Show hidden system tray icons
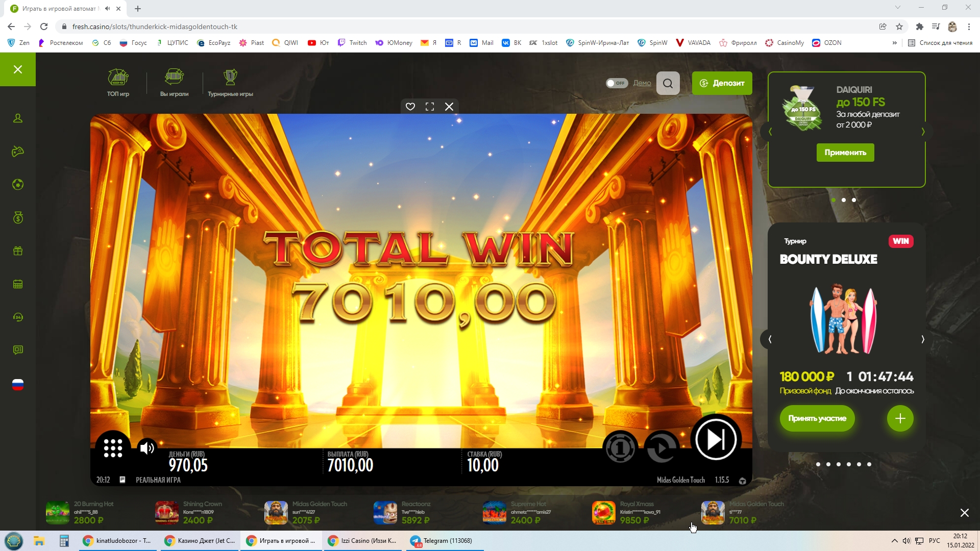The height and width of the screenshot is (551, 980). coord(894,541)
